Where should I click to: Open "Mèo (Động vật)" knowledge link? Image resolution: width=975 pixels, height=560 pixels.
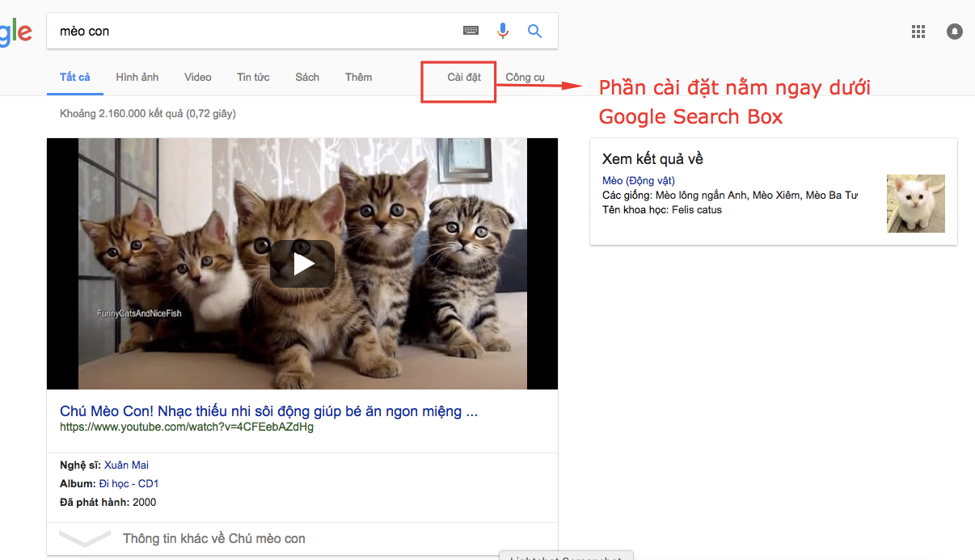click(x=639, y=181)
